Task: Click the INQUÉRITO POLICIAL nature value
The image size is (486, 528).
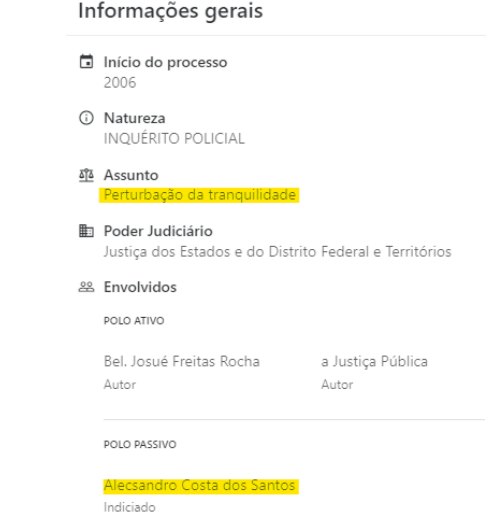Action: [x=174, y=139]
